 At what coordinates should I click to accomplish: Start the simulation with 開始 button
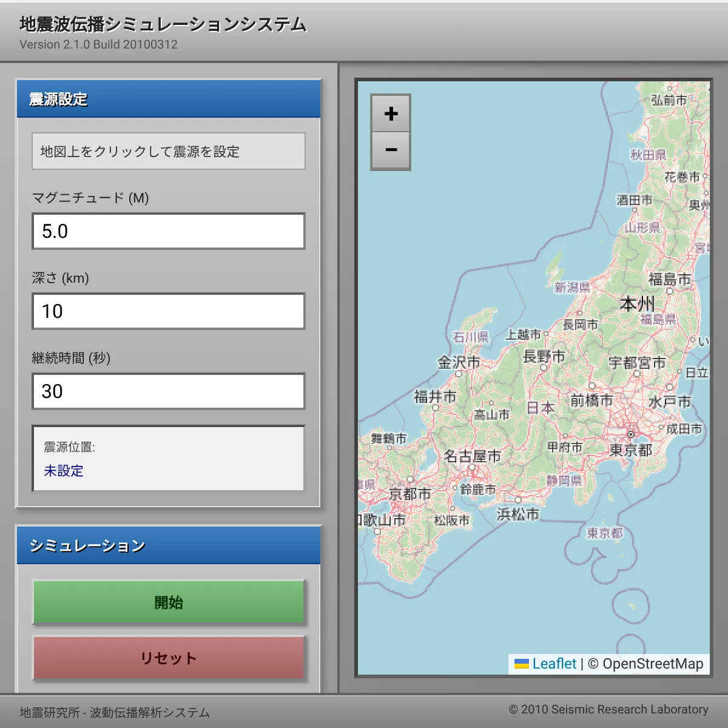click(169, 602)
